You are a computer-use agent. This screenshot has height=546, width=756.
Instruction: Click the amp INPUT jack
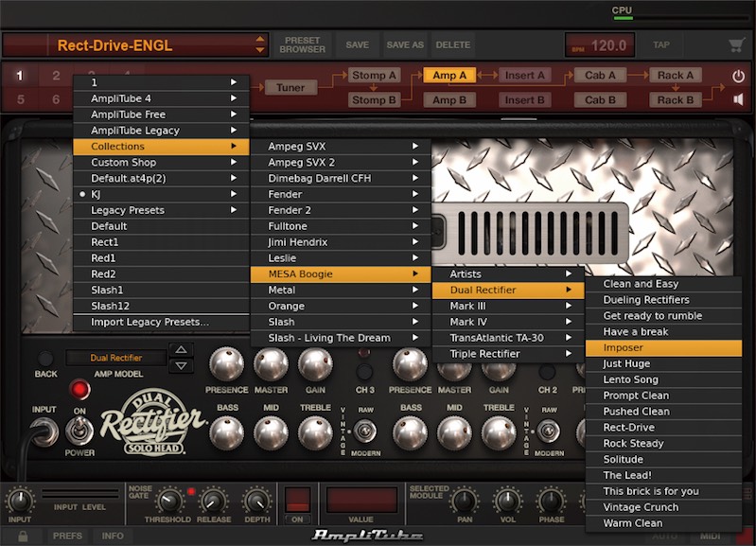[x=44, y=431]
